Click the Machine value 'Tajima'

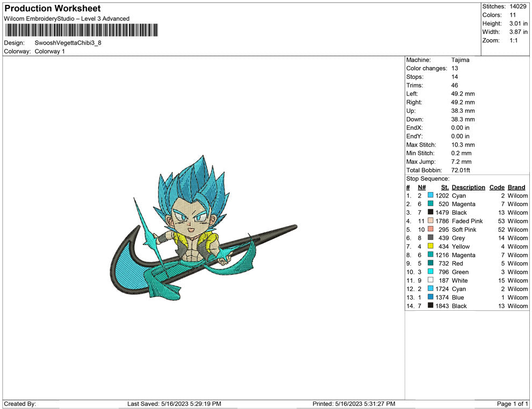point(460,60)
